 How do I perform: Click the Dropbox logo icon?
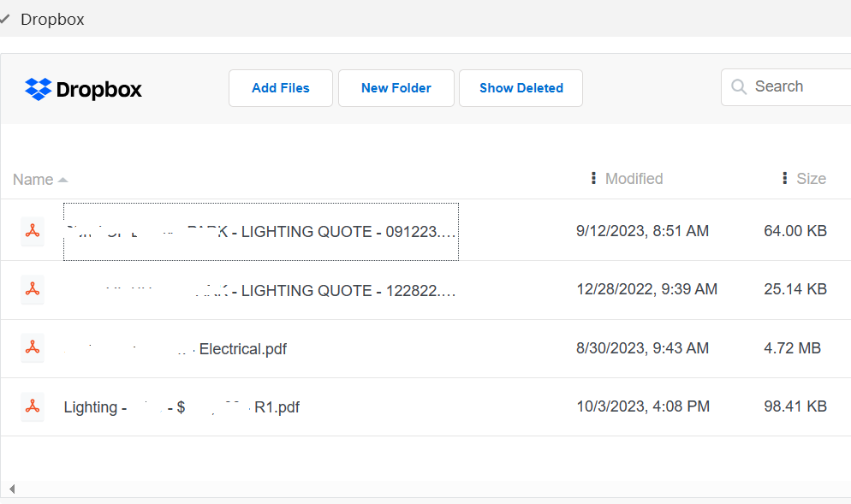tap(38, 89)
